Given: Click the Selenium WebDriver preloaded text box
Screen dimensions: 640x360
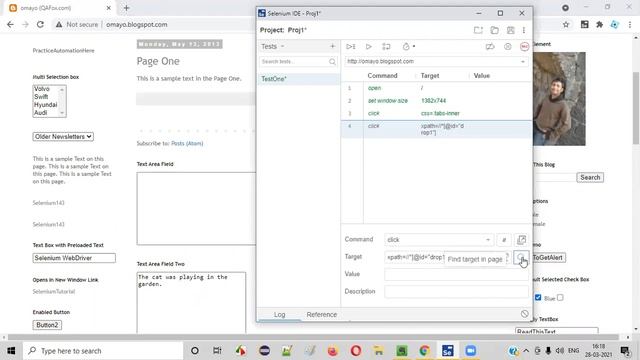Looking at the screenshot, I should click(74, 258).
